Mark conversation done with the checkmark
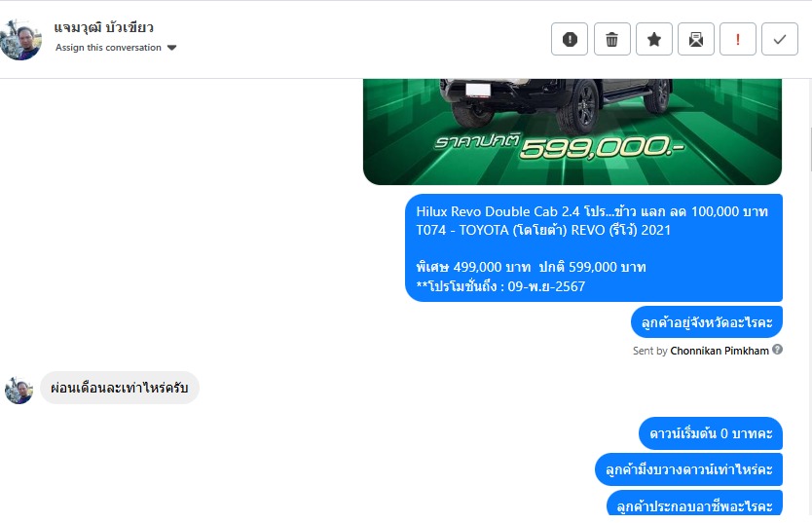The height and width of the screenshot is (523, 812). (780, 39)
